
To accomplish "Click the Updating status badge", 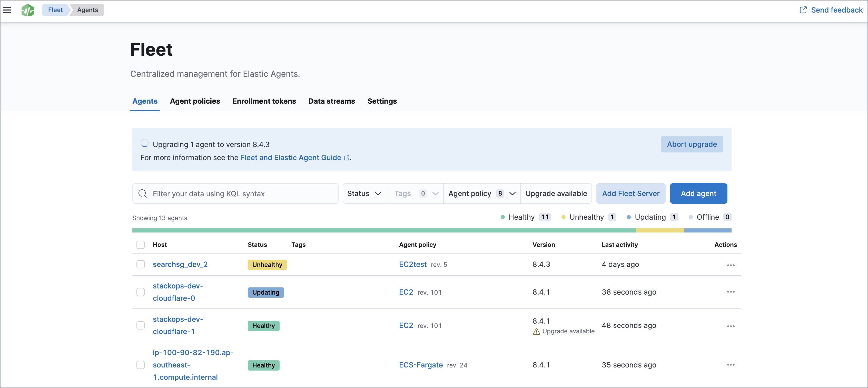I will [x=265, y=292].
